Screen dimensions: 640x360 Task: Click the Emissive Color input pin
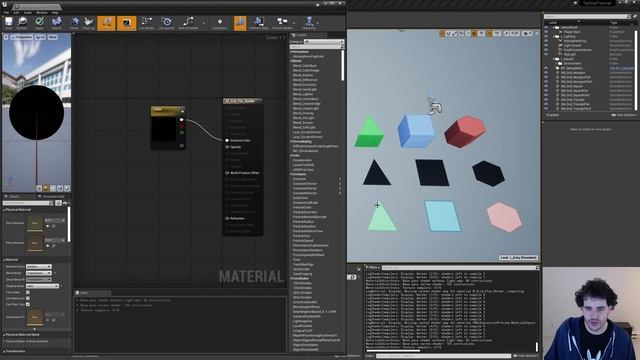coord(227,140)
